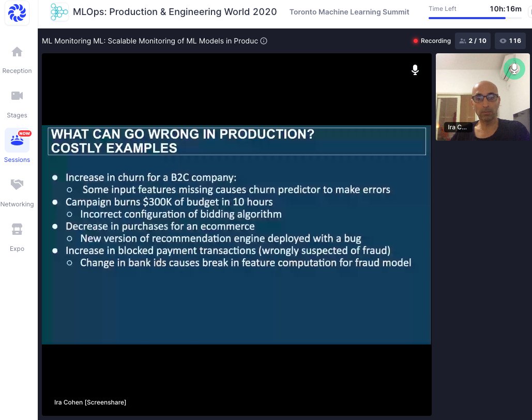532x420 pixels.
Task: Click the red Recording indicator
Action: tap(432, 41)
